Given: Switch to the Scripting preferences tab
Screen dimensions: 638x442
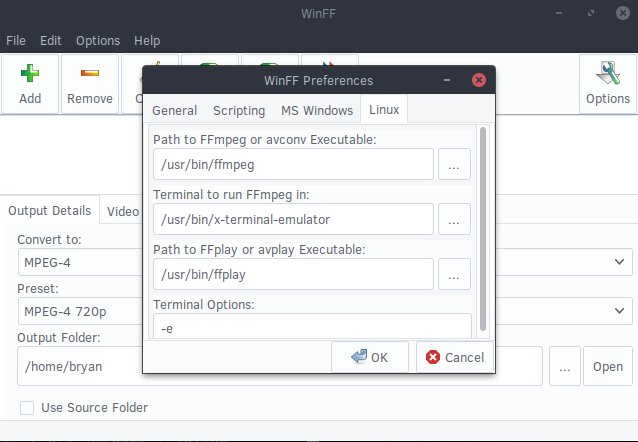Looking at the screenshot, I should 239,110.
